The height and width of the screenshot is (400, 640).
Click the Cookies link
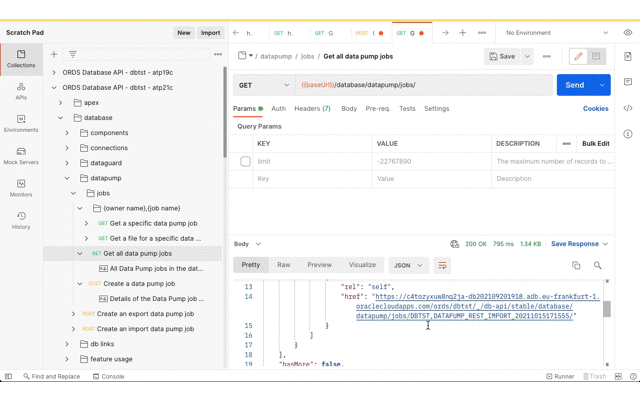click(x=595, y=109)
